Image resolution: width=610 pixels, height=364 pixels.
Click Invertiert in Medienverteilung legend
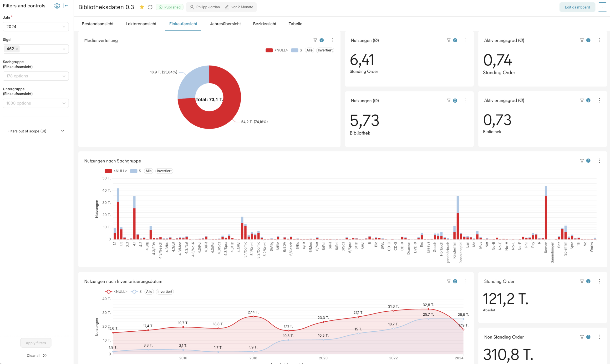tap(325, 50)
